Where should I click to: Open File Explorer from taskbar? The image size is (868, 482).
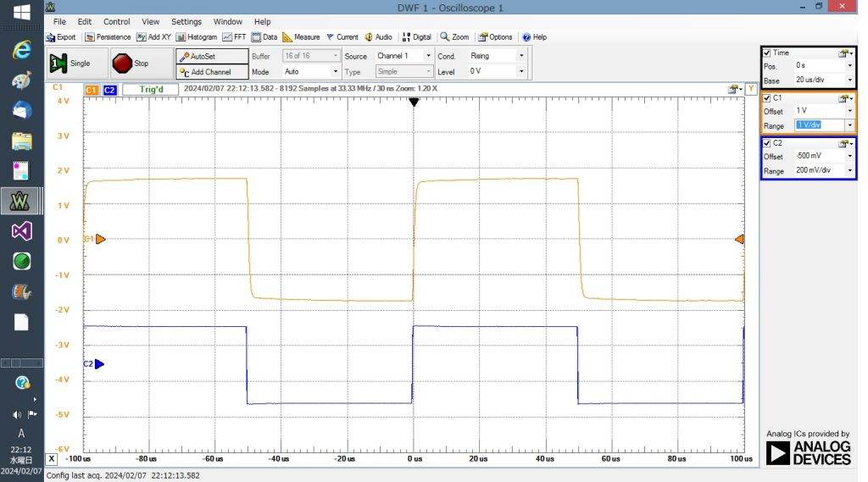click(21, 141)
